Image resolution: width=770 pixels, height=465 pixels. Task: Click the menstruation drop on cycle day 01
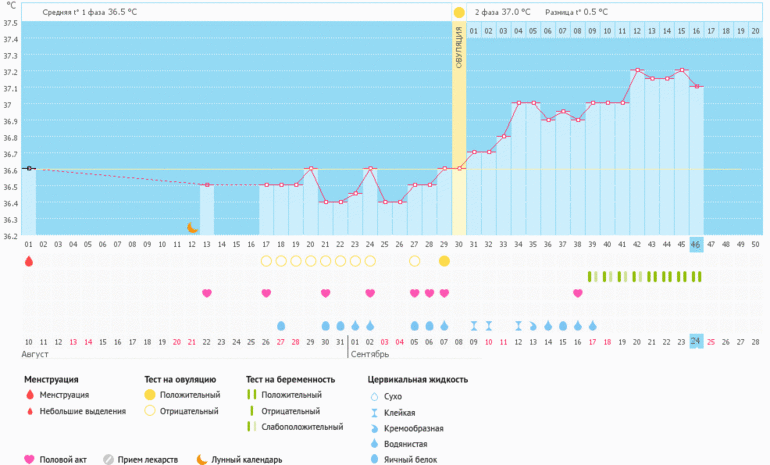click(28, 261)
